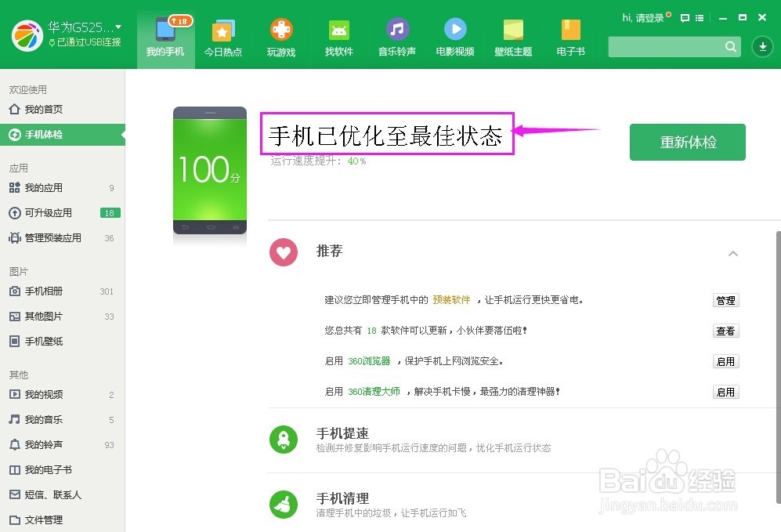This screenshot has width=781, height=532.
Task: Click the 管理 button for preinstalled software
Action: 725,299
